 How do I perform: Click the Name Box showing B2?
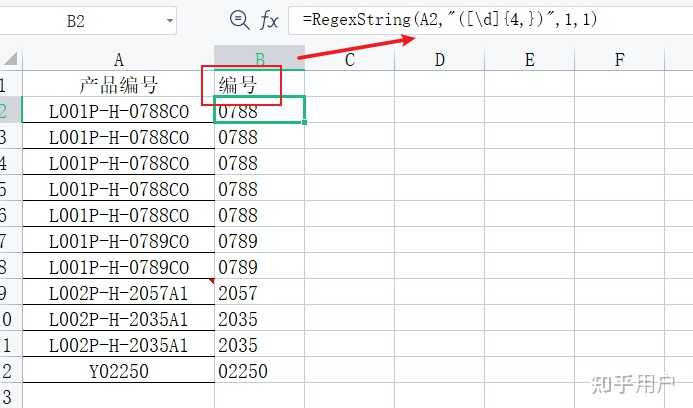88,20
